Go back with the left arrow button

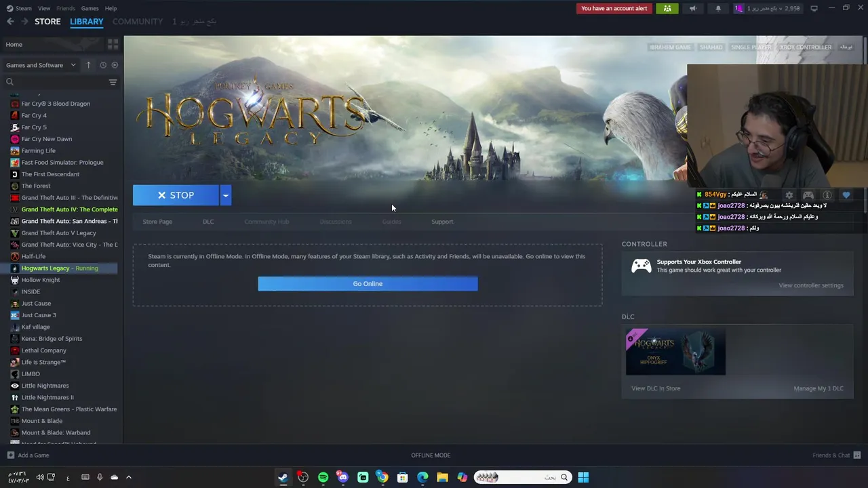(10, 22)
